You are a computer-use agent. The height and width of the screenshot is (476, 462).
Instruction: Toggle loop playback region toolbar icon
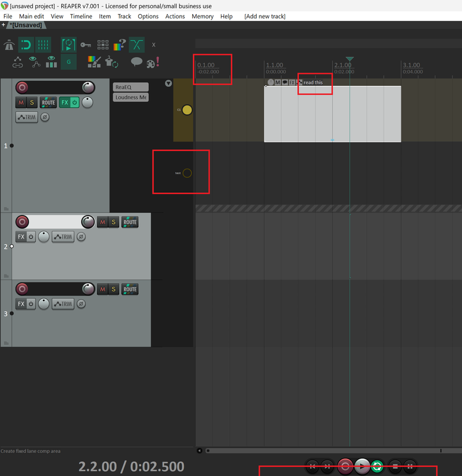[x=68, y=45]
